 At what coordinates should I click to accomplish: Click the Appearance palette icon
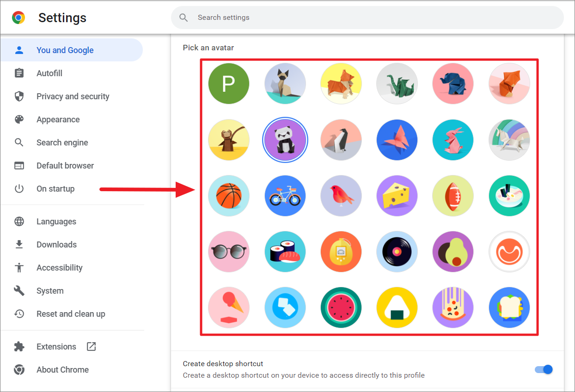19,120
